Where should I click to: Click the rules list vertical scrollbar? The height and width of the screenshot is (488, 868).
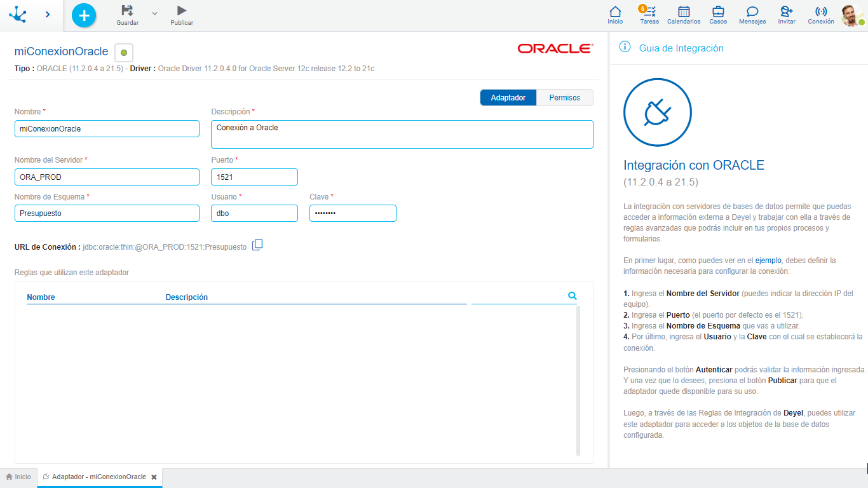[578, 381]
